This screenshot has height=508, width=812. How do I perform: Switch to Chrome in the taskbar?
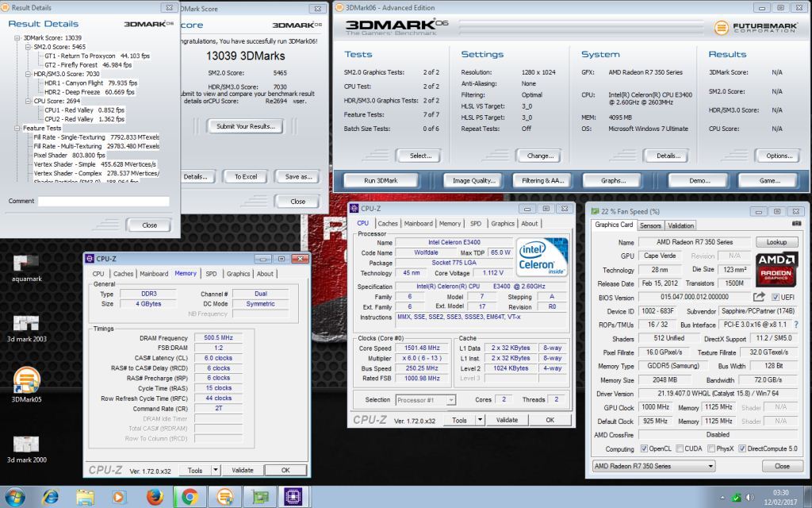189,497
